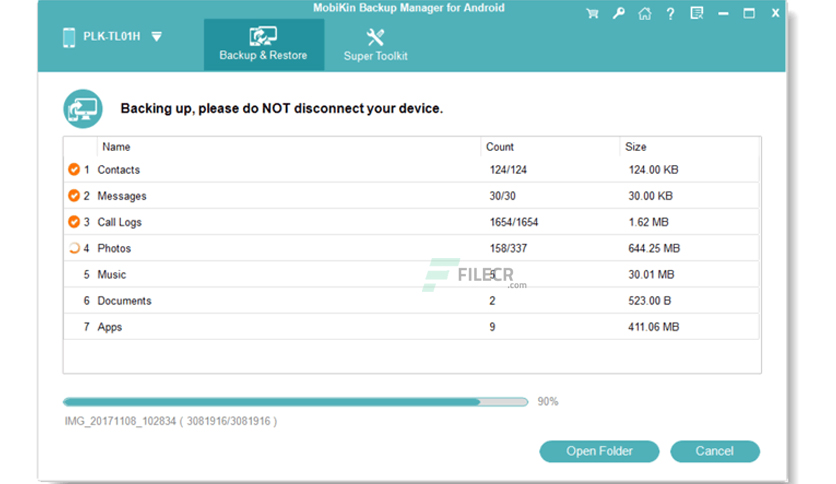
Task: Select the Documents row name
Action: tap(124, 301)
